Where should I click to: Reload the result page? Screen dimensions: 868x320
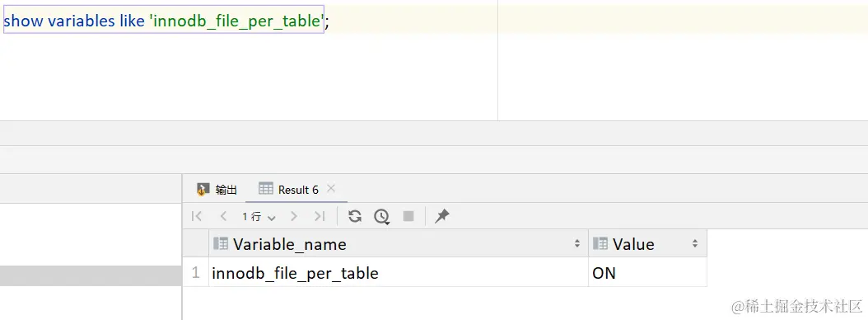pos(355,216)
